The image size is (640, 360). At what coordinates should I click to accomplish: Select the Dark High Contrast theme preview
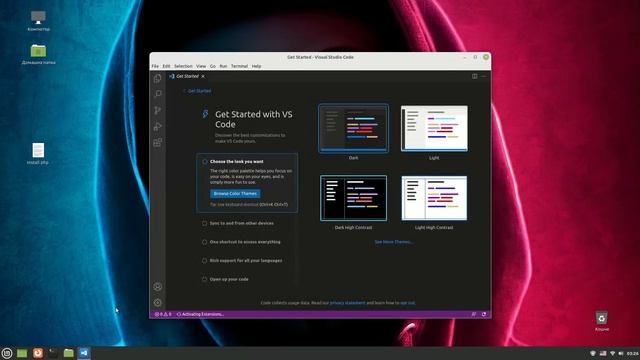tap(353, 198)
